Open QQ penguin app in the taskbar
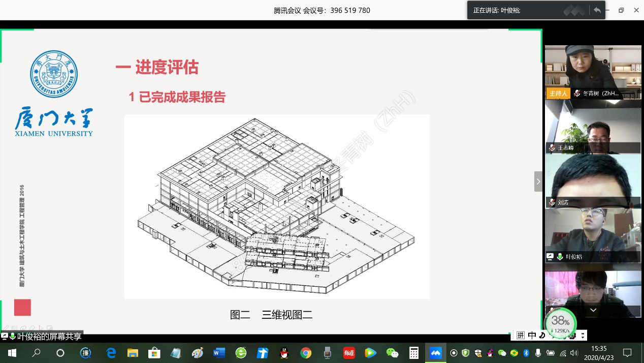 coord(284,353)
